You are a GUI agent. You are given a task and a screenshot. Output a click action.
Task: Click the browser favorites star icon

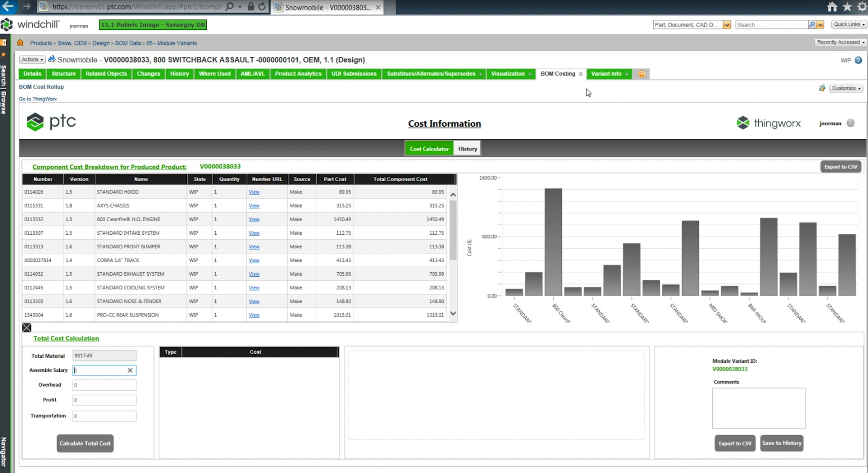(847, 7)
